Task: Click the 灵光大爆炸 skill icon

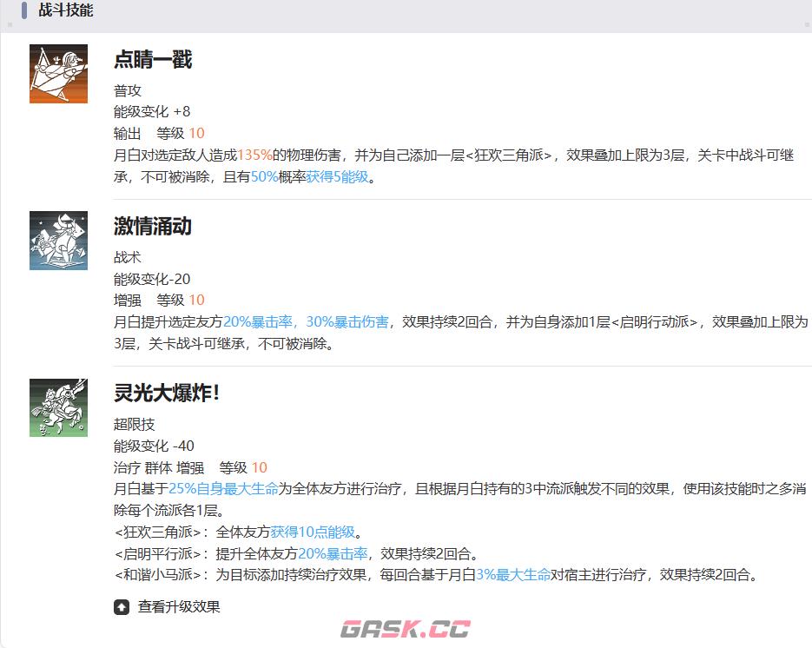Action: [58, 407]
